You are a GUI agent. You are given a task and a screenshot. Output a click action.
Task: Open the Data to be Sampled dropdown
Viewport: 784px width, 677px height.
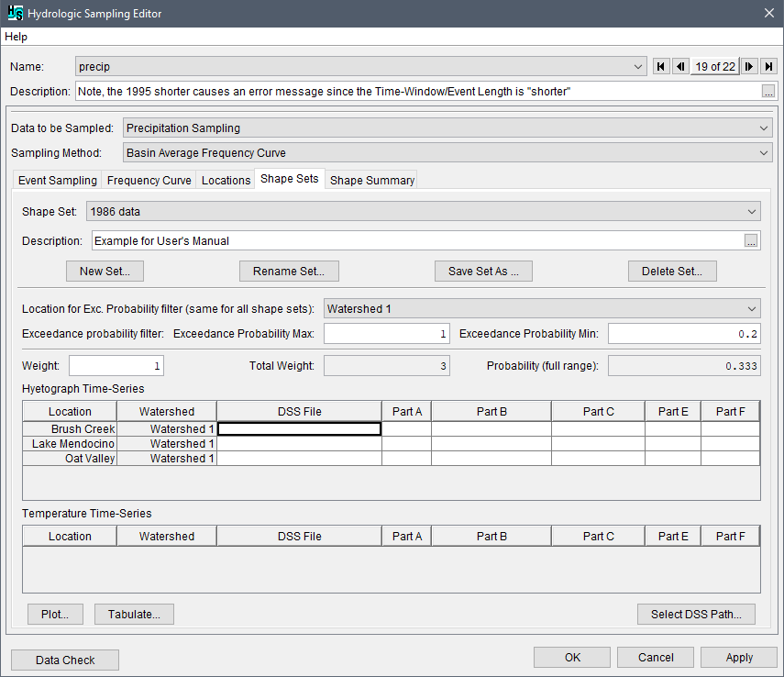pyautogui.click(x=447, y=128)
